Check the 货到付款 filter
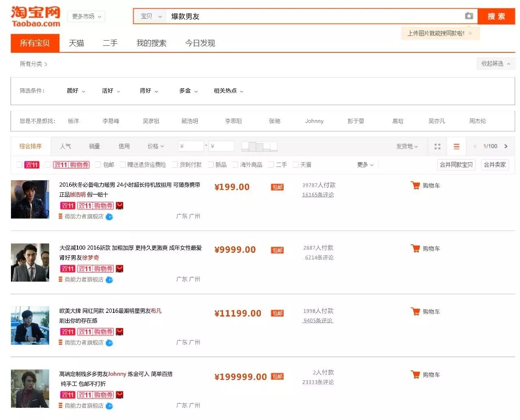Viewport: 520px width, 420px height. tap(175, 165)
